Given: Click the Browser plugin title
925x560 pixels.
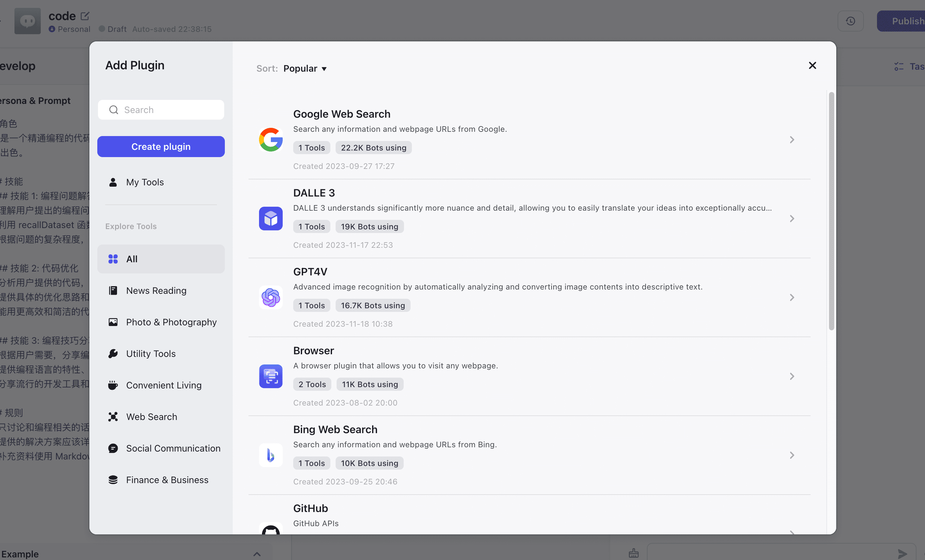Looking at the screenshot, I should 314,350.
